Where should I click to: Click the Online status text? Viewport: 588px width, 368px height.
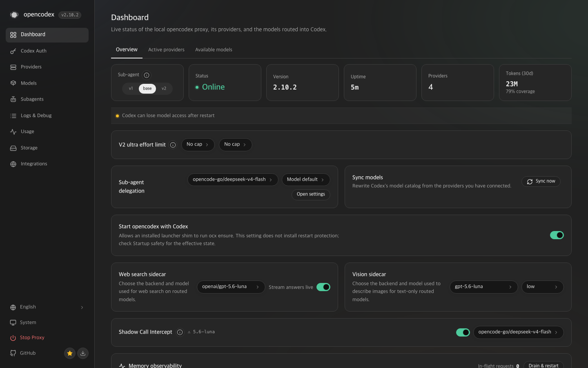coord(214,87)
